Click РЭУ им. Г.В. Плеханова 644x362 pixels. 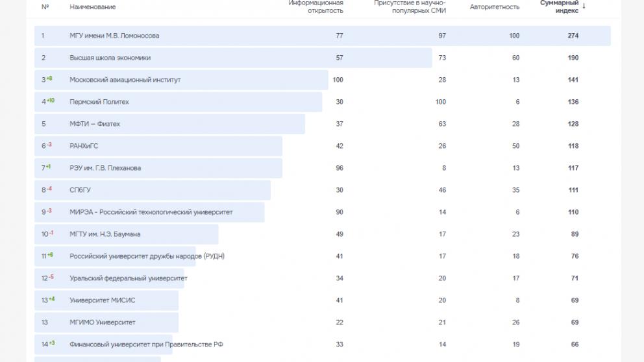[x=105, y=168]
